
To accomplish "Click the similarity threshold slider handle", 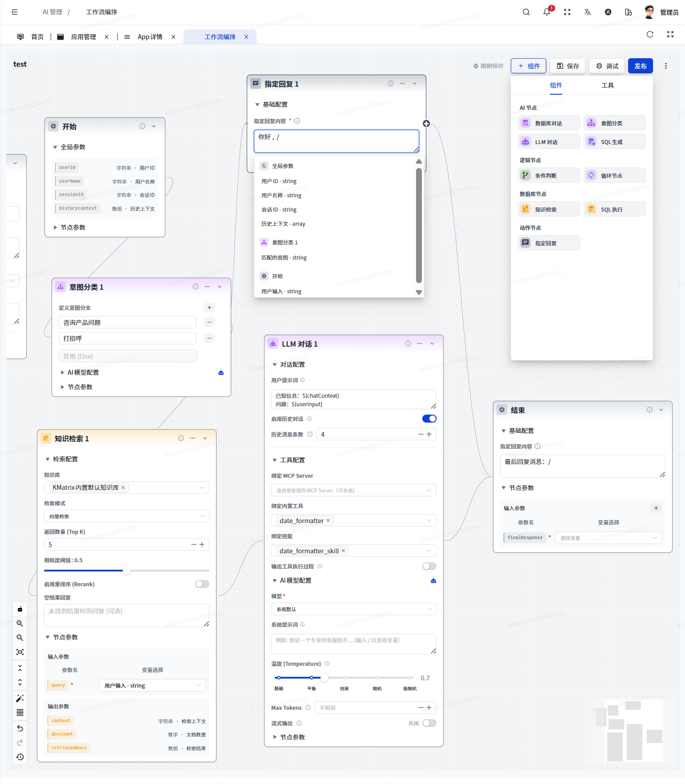I will click(127, 571).
